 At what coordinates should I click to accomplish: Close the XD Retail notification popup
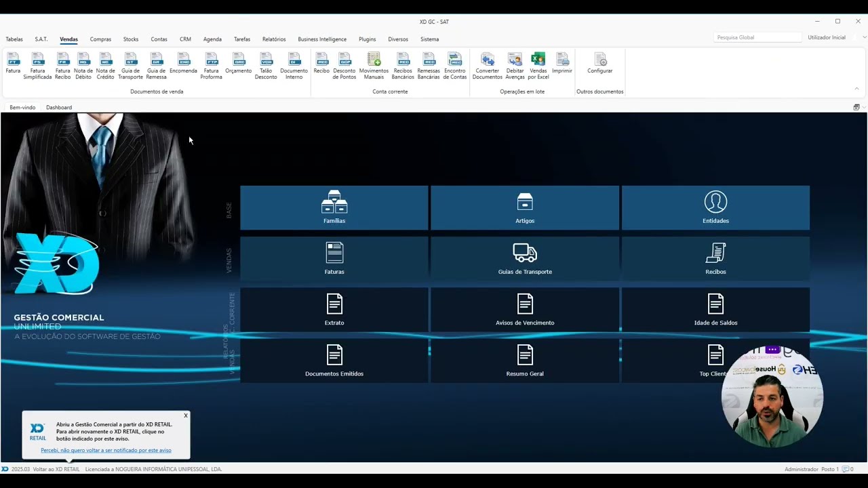click(x=186, y=415)
